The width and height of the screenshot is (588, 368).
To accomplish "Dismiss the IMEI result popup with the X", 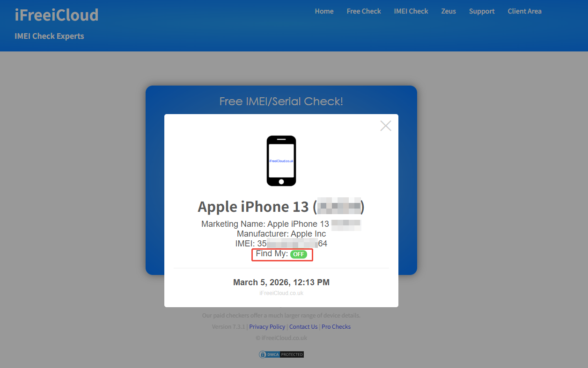I will (x=385, y=125).
